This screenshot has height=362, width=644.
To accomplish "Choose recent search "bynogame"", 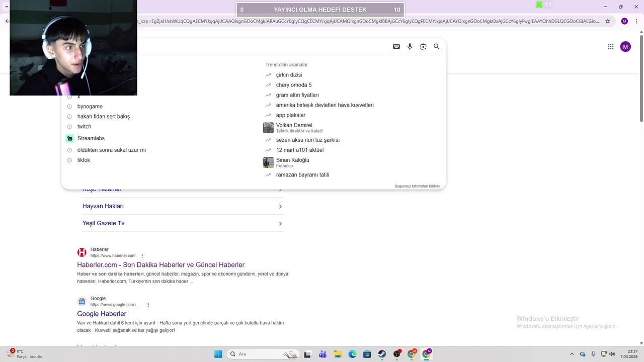I will coord(90,107).
